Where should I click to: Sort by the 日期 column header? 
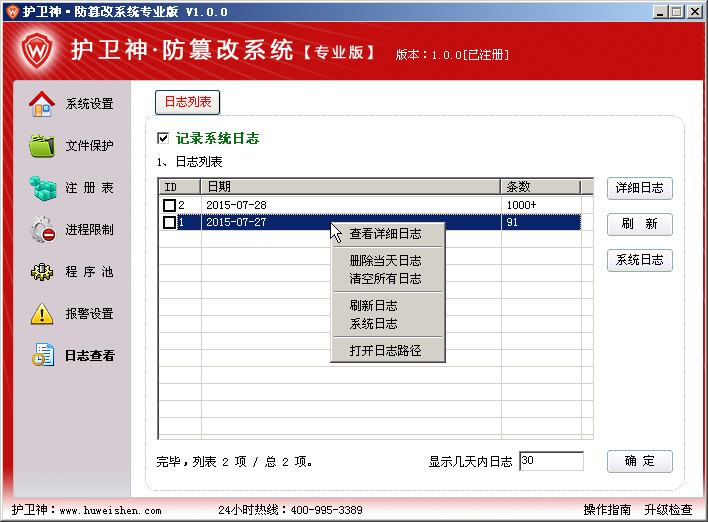point(351,186)
